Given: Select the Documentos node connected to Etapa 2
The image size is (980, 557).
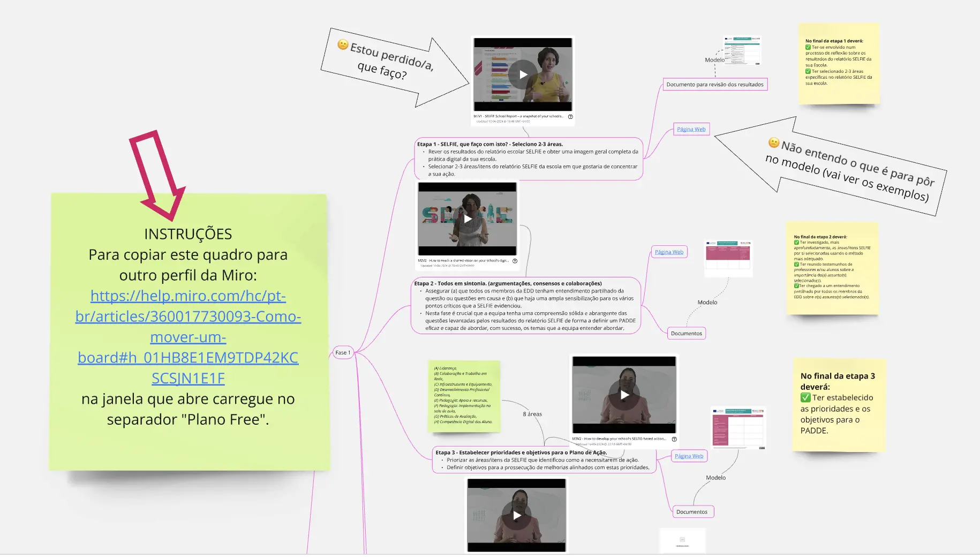Looking at the screenshot, I should click(686, 333).
